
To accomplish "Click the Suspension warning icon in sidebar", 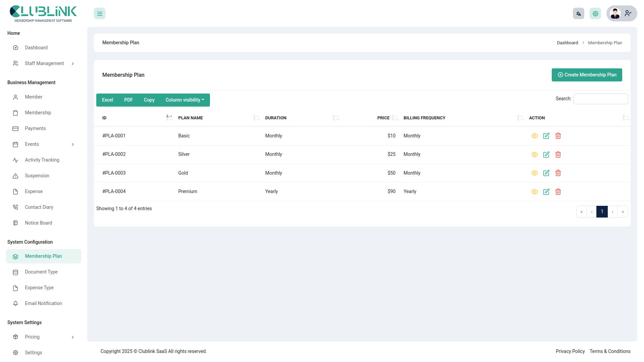I will point(15,176).
